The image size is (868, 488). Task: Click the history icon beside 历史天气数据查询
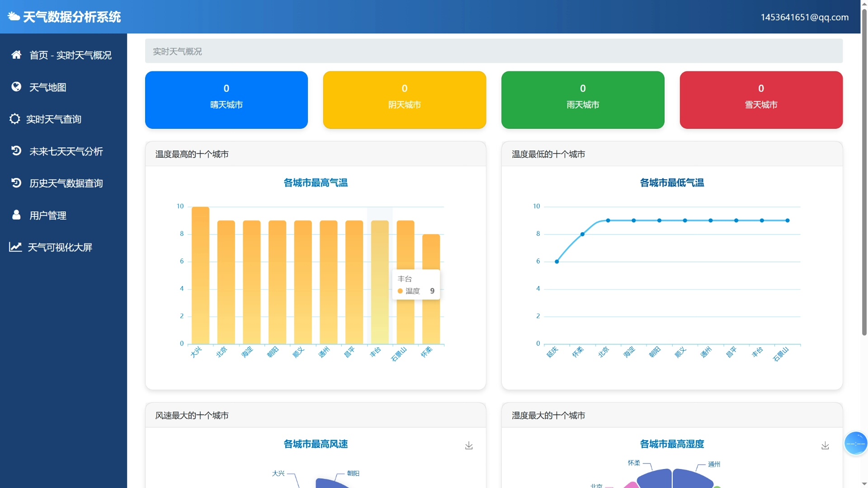click(x=16, y=183)
